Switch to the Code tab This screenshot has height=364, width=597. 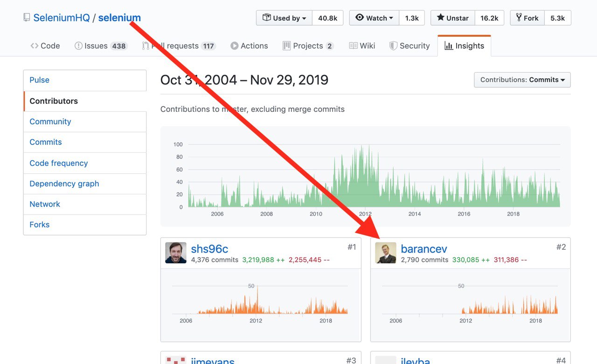[45, 46]
